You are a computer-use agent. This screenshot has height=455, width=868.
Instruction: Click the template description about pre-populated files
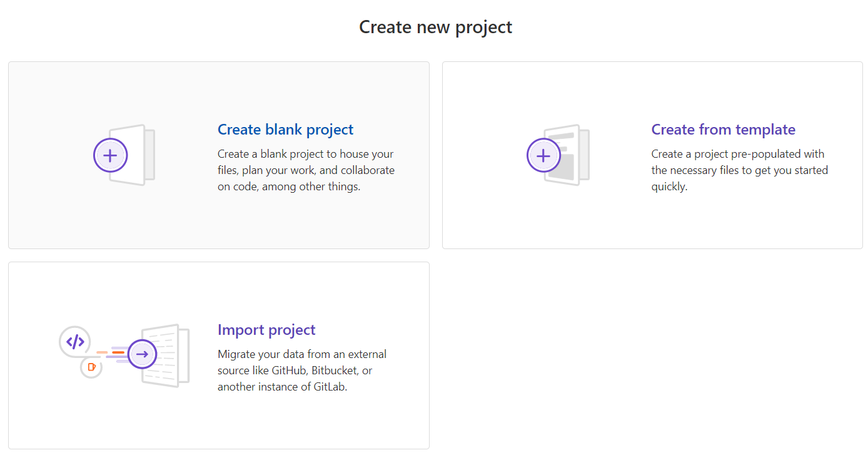click(739, 170)
